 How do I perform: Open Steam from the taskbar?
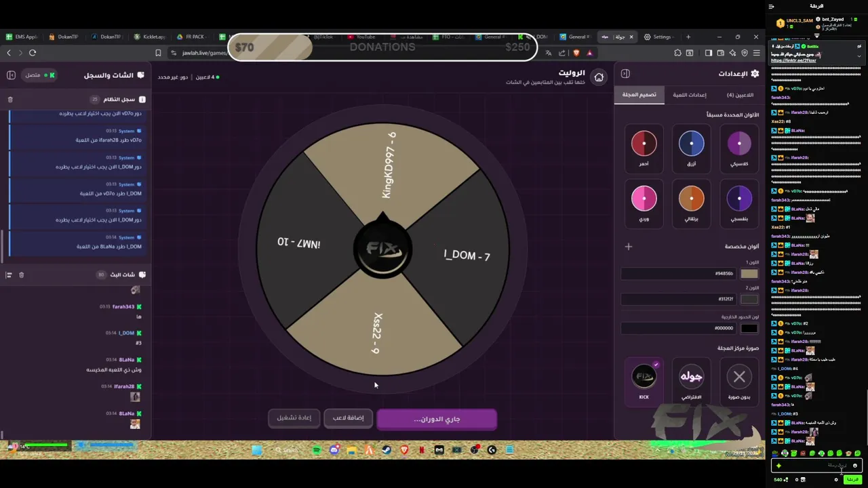[x=387, y=449]
